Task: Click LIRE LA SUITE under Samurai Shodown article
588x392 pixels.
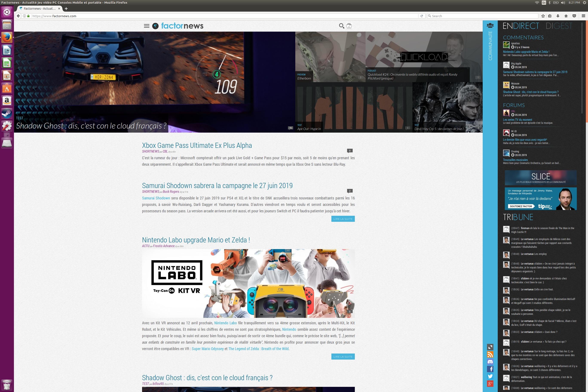Action: pyautogui.click(x=343, y=219)
